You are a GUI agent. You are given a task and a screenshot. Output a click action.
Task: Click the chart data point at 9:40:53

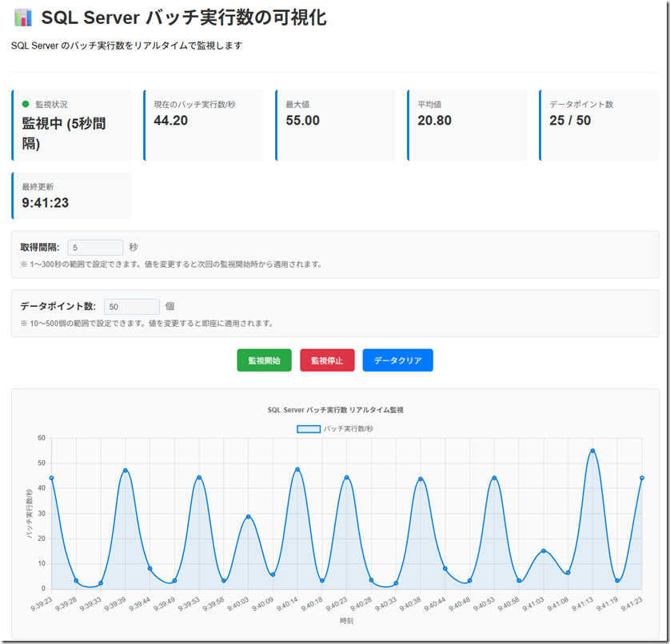(x=494, y=478)
